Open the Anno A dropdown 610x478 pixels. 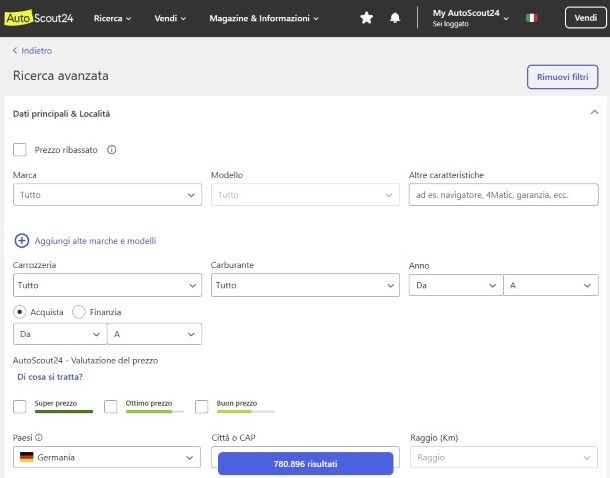click(551, 285)
